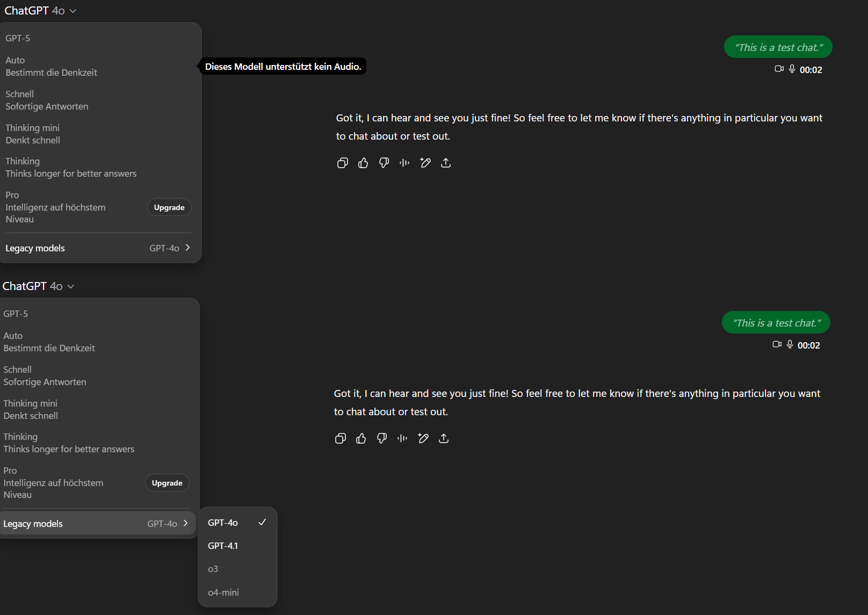The height and width of the screenshot is (615, 868).
Task: Open the lower ChatGPT 4o model selector
Action: [x=38, y=286]
